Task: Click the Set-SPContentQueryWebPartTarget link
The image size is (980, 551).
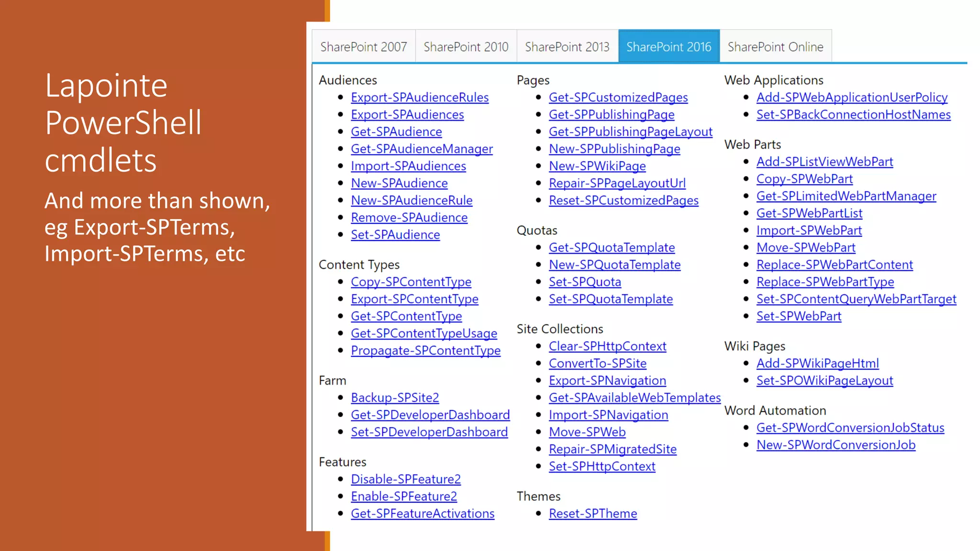Action: [856, 299]
